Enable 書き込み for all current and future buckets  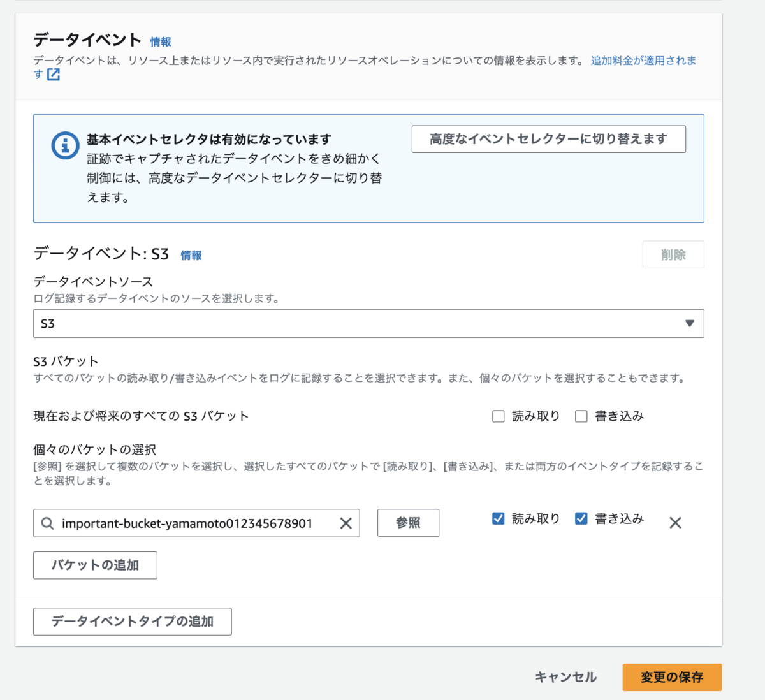pyautogui.click(x=581, y=416)
